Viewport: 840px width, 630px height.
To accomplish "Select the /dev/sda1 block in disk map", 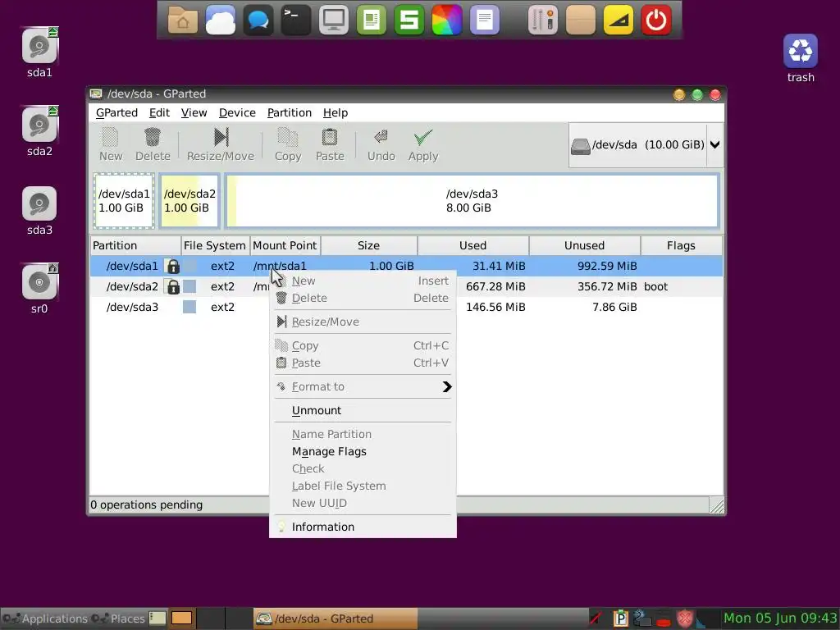I will pos(124,201).
